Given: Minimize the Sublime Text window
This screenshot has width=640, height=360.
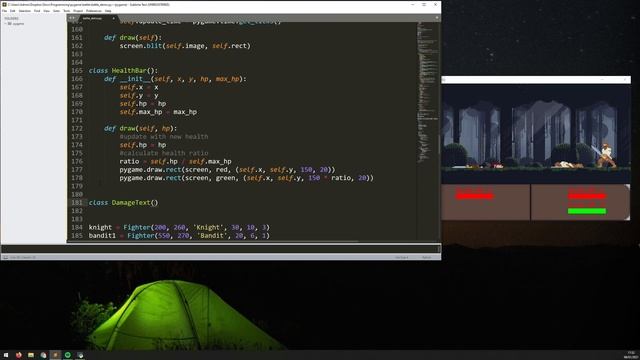Looking at the screenshot, I should 412,4.
